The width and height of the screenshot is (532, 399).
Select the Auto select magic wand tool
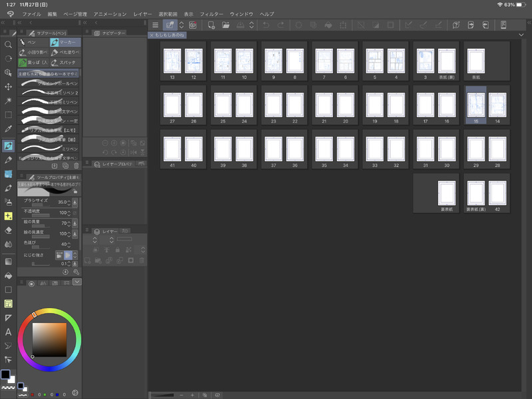[8, 101]
